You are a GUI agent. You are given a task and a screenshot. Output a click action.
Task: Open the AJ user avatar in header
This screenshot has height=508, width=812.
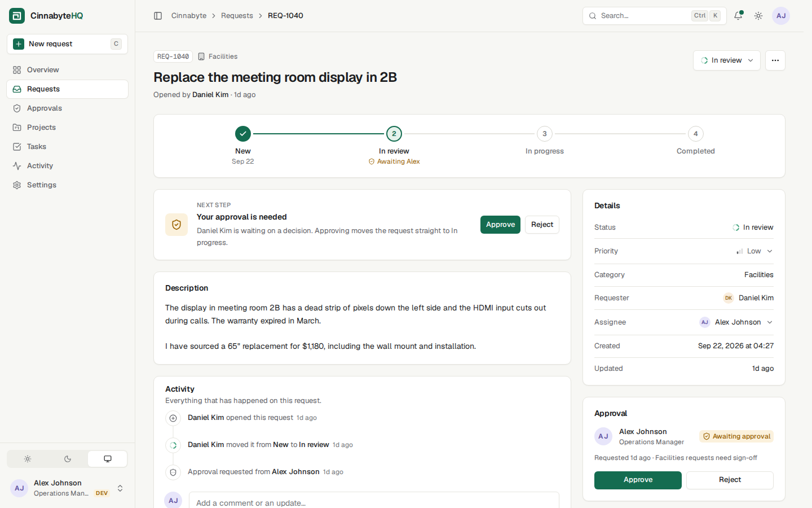[x=781, y=16]
